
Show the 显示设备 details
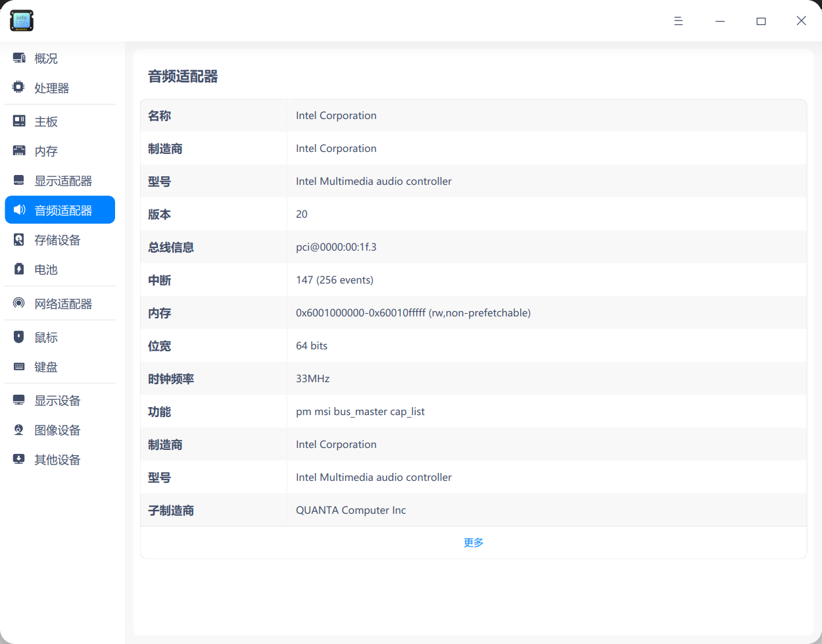[60, 401]
